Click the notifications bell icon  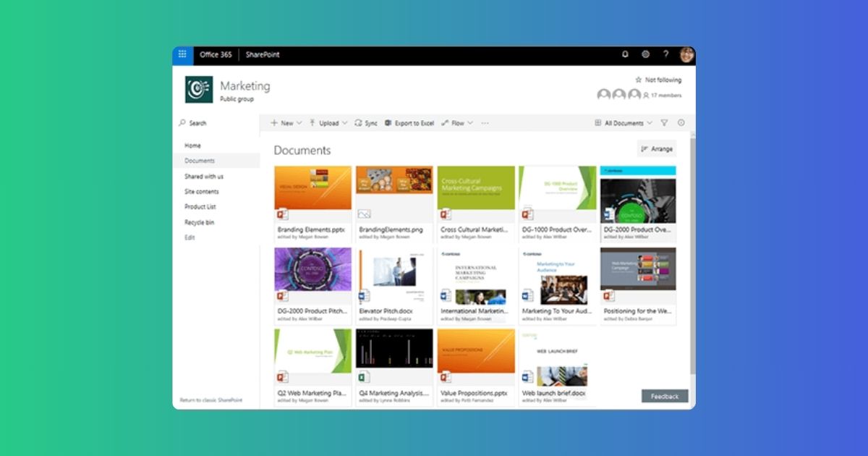pos(625,54)
